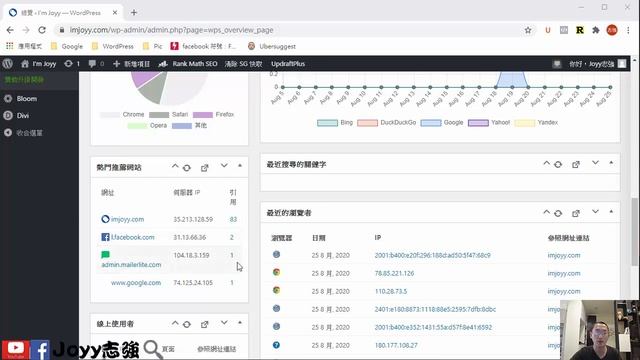Image resolution: width=640 pixels, height=360 pixels.
Task: Refresh the online users widget
Action: tap(187, 324)
